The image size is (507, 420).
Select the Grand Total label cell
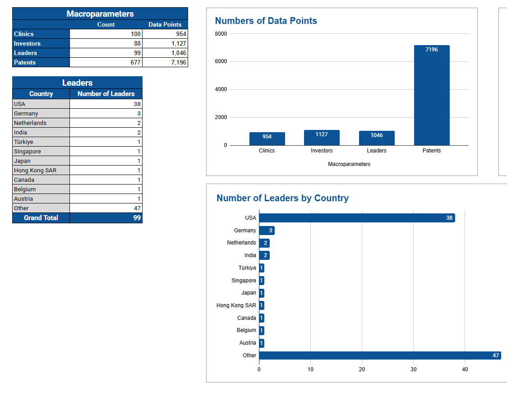[41, 218]
